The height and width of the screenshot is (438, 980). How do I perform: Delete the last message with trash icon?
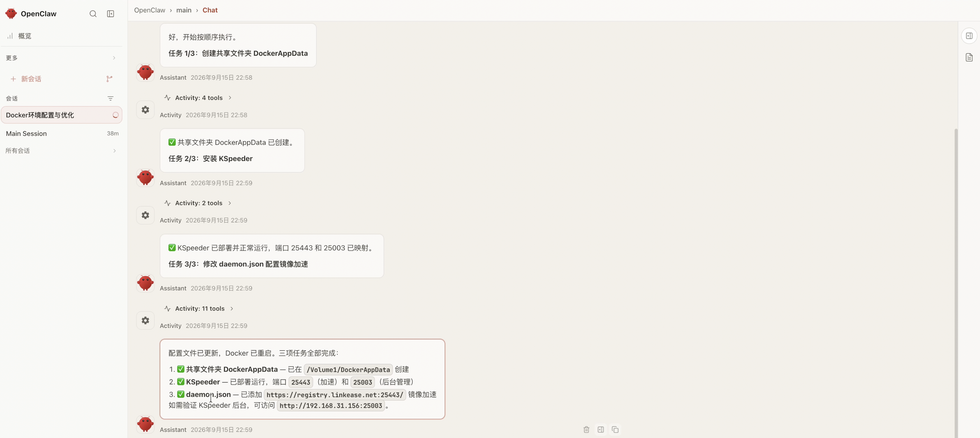586,430
